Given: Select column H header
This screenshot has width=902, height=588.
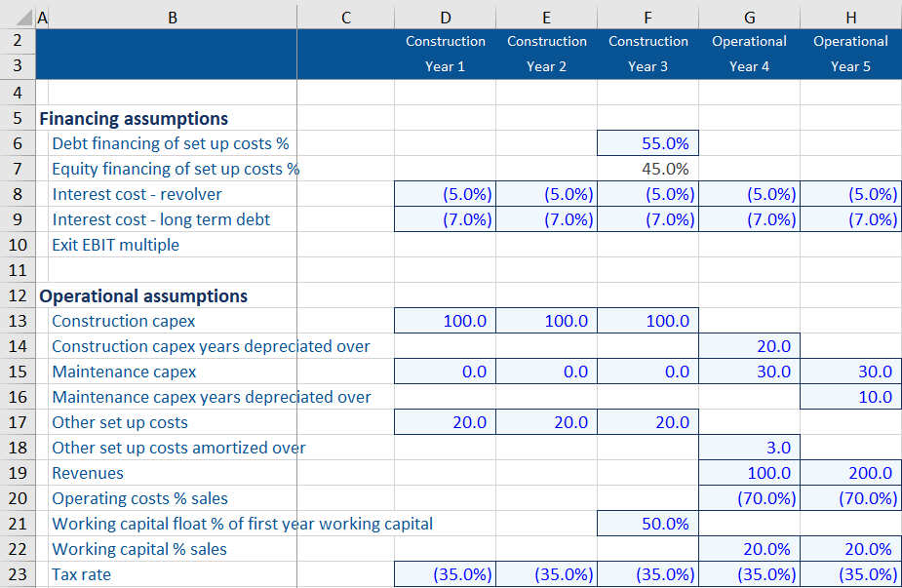Looking at the screenshot, I should click(850, 17).
